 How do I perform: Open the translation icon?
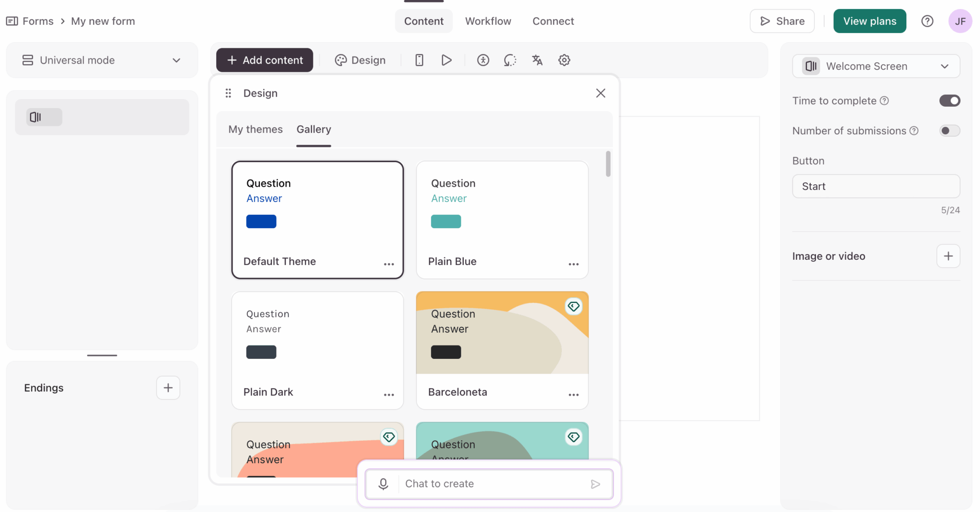coord(537,60)
